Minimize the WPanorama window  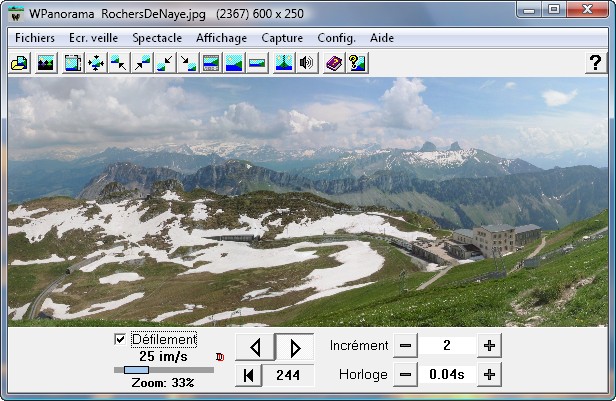(x=529, y=9)
